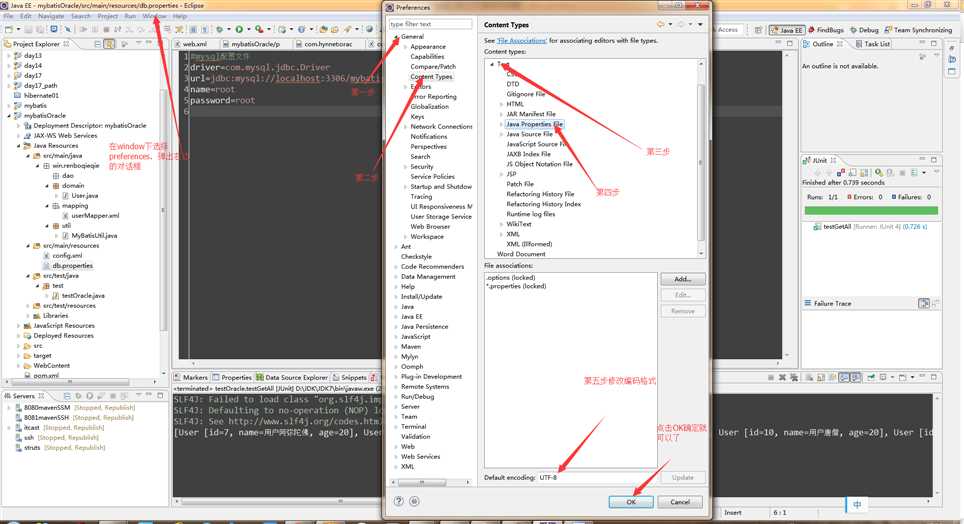Select db.properties in Project Explorer
Screen dimensions: 964x524
pos(72,266)
